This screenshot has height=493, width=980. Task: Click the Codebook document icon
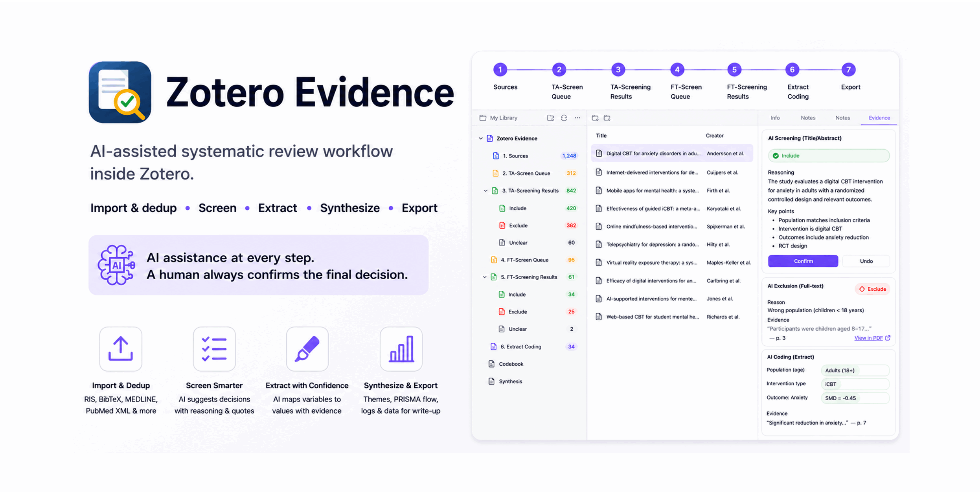pyautogui.click(x=491, y=364)
